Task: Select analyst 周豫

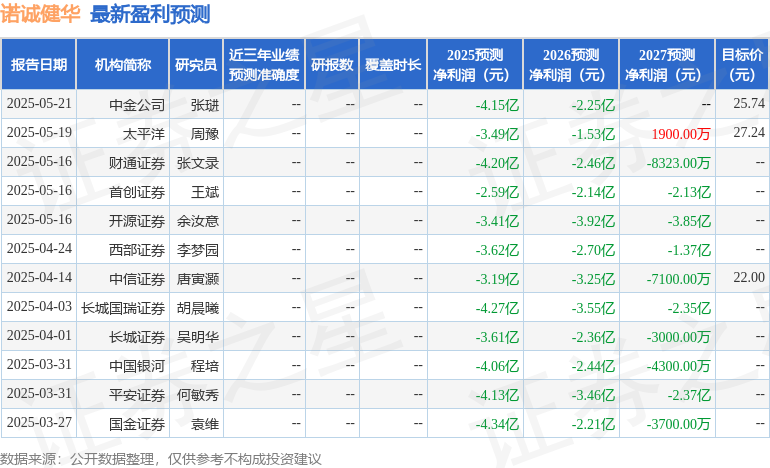Action: pos(205,134)
